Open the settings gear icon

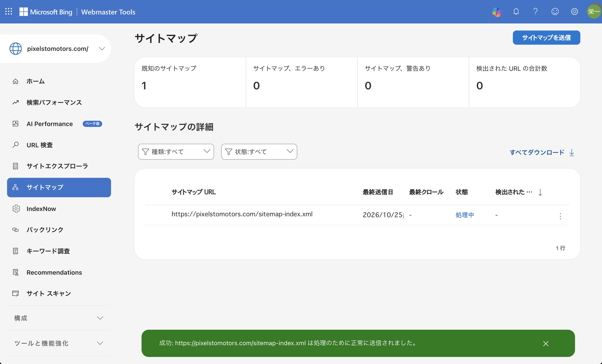pos(574,12)
